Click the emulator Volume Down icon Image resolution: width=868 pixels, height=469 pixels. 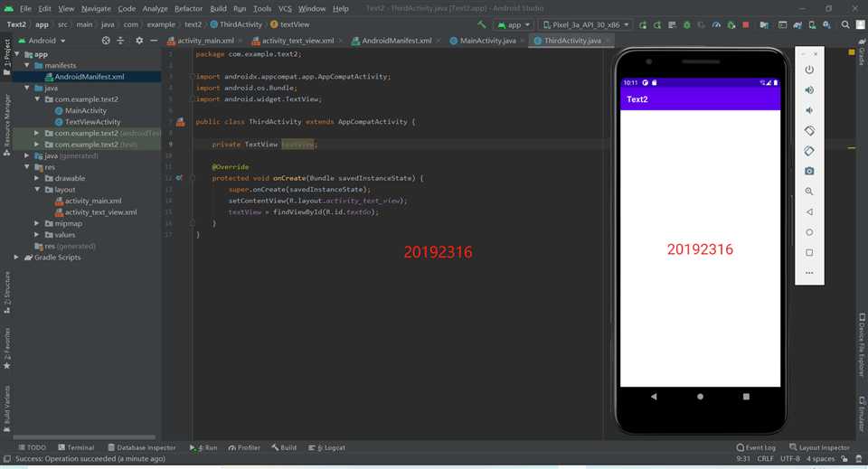809,110
